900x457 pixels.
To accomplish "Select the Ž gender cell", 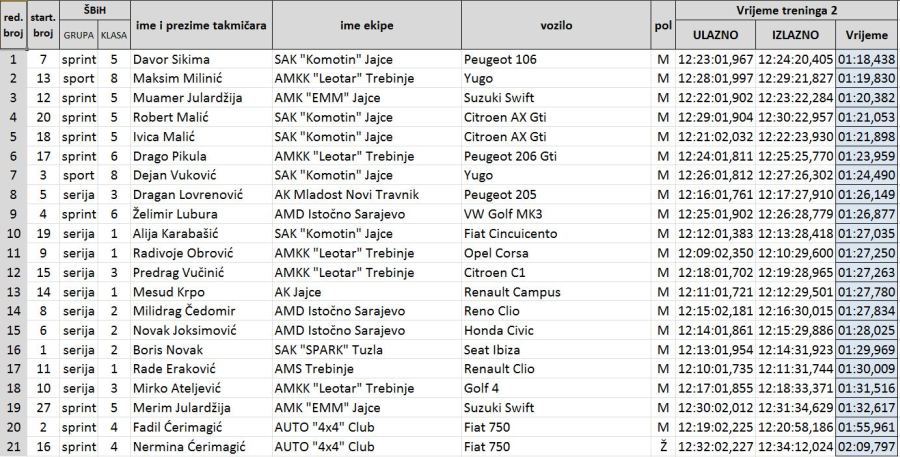I will 662,445.
